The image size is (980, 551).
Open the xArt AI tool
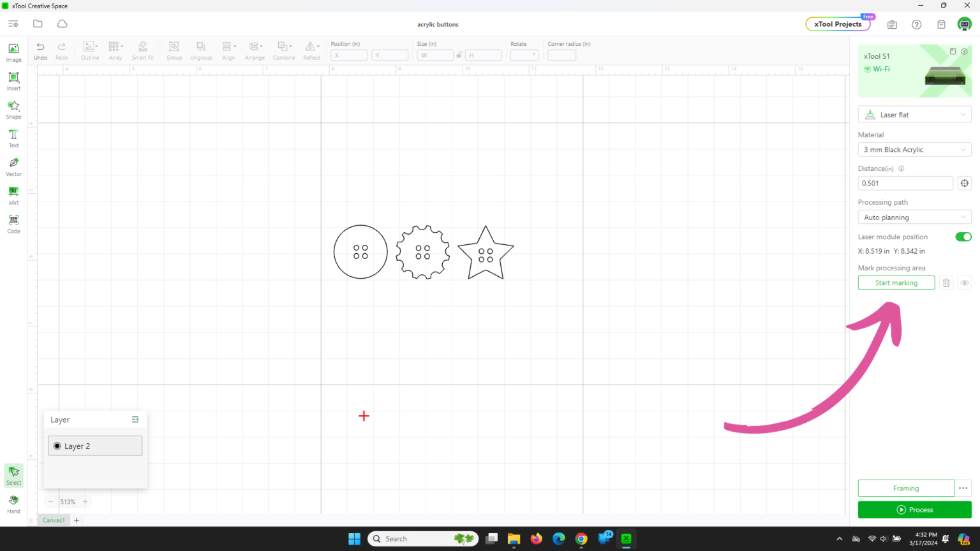13,196
